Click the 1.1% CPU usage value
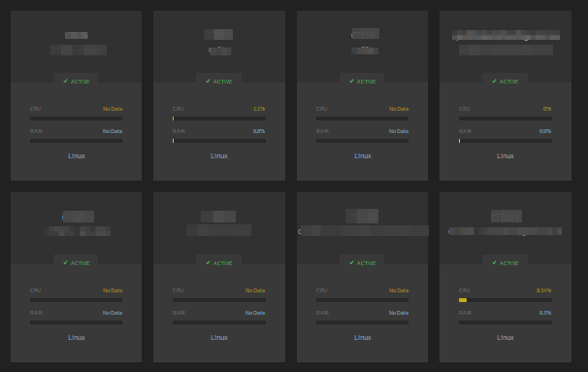This screenshot has height=372, width=588. tap(259, 109)
